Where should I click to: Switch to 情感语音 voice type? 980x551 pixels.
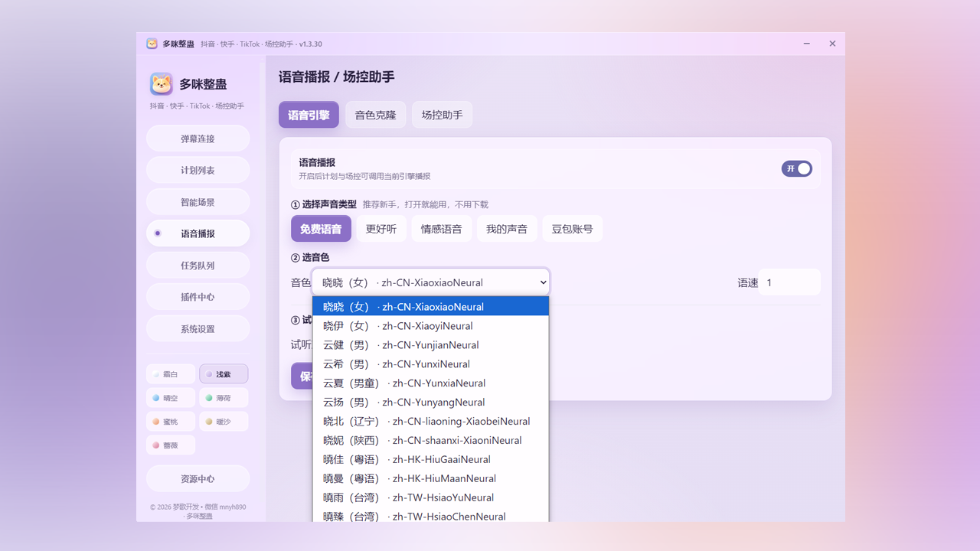(442, 229)
